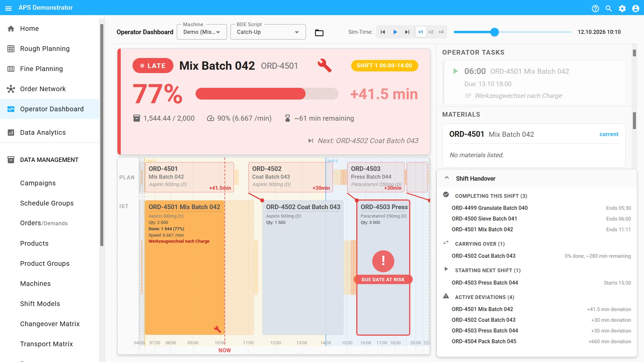Click the open folder icon next to BDE Script

pos(319,33)
